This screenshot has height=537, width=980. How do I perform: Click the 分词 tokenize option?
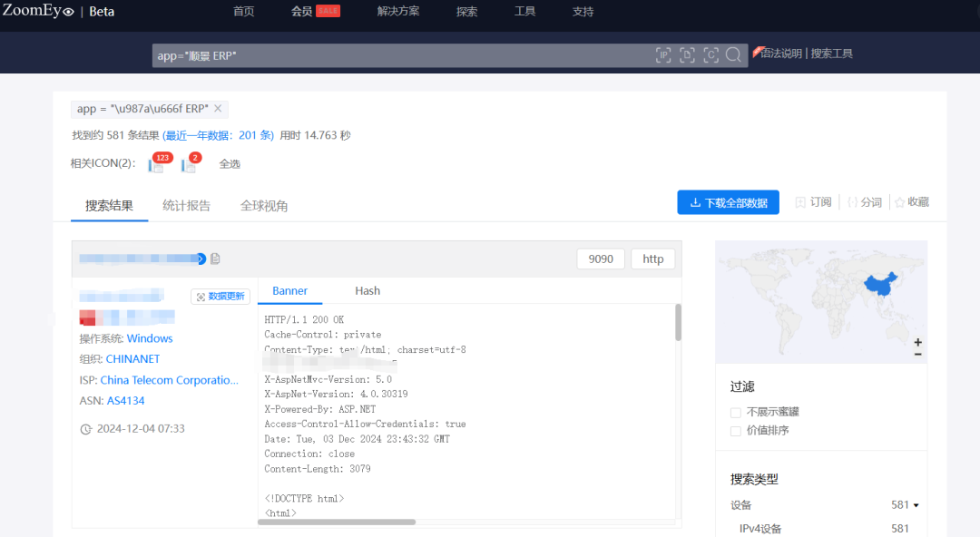[865, 202]
